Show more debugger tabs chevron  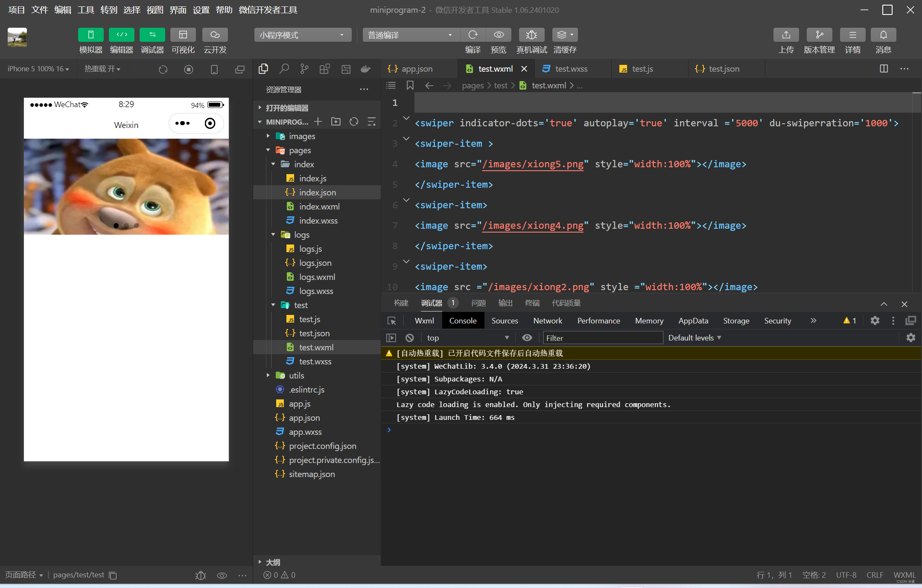[813, 320]
